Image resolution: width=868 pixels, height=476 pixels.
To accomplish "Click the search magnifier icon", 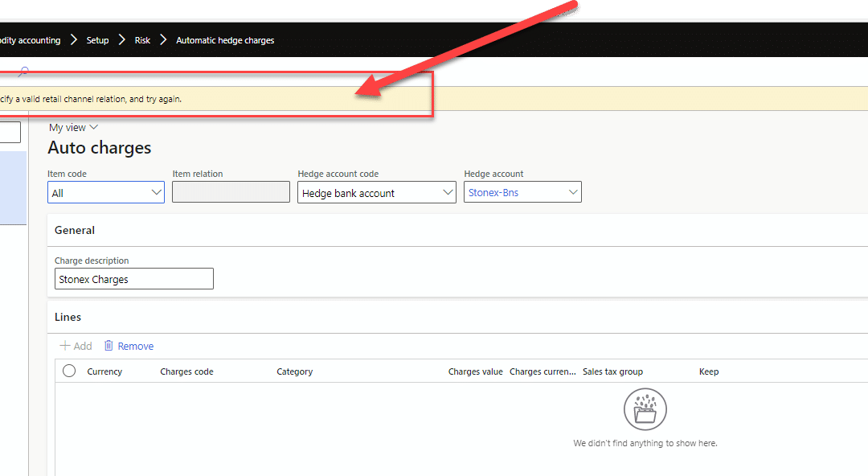I will [23, 71].
